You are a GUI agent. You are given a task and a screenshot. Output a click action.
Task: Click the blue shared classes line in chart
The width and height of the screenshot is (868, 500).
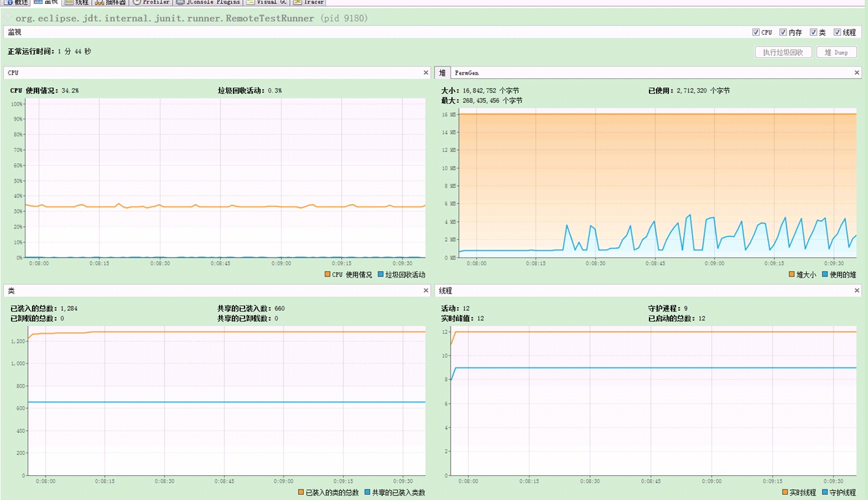point(226,402)
